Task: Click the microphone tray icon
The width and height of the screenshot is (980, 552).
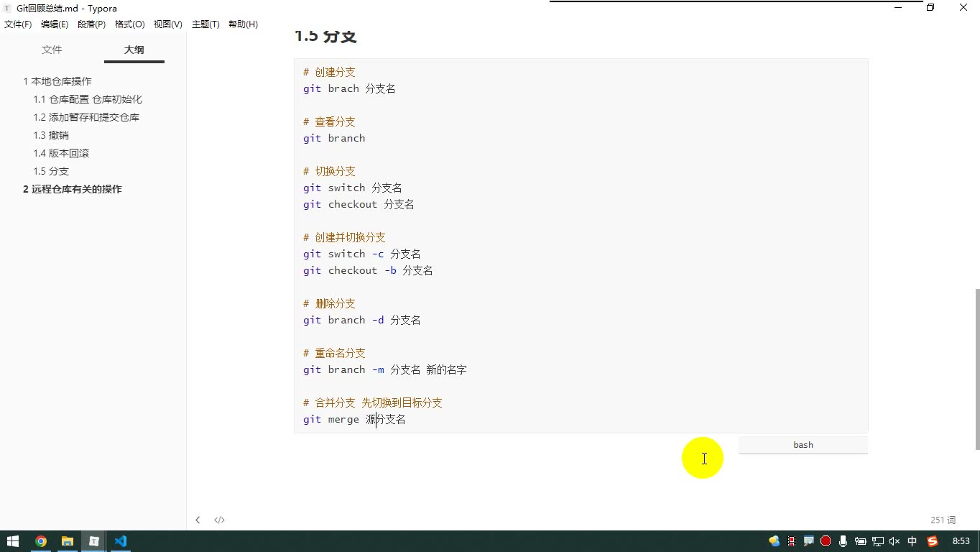Action: click(x=843, y=541)
